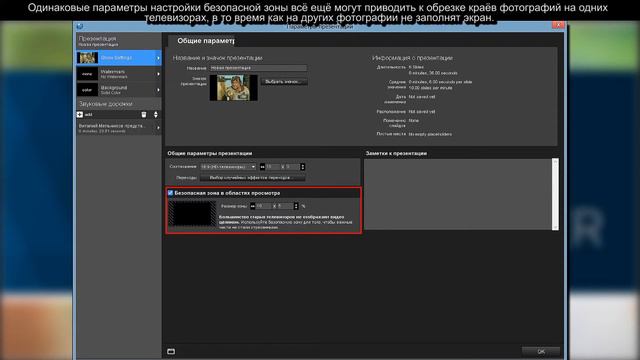
Task: Open the Соотношение aspect ratio dropdown
Action: (228, 167)
